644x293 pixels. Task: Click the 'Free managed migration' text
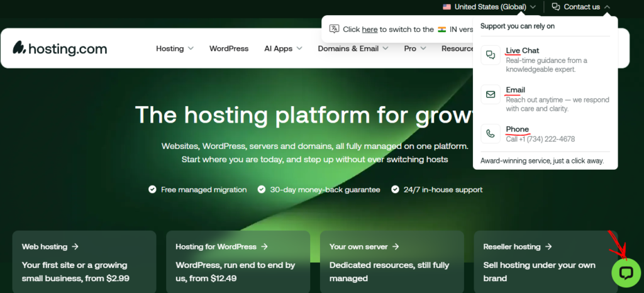point(204,190)
